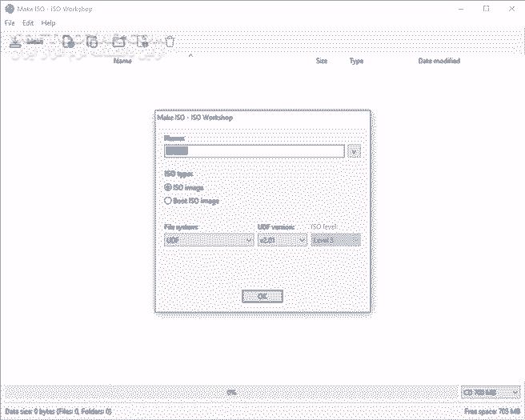Viewport: 525px width, 420px height.
Task: Click the Name input field in dialog
Action: 254,151
